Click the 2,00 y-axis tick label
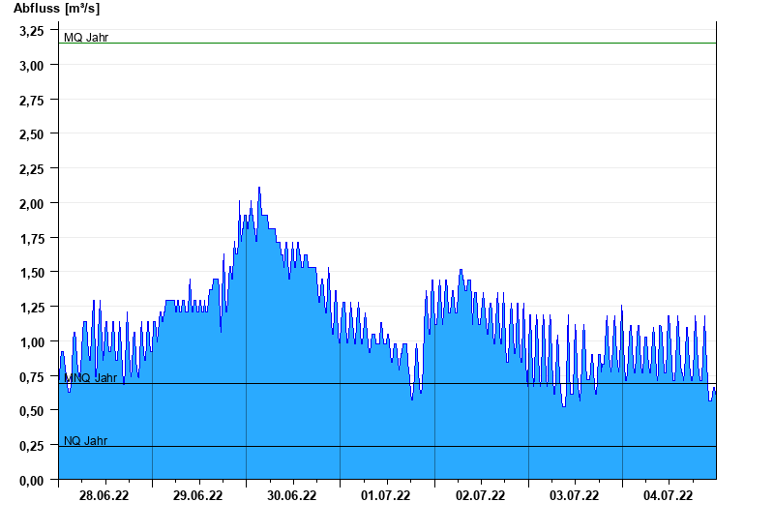This screenshot has height=532, width=774. (x=32, y=204)
